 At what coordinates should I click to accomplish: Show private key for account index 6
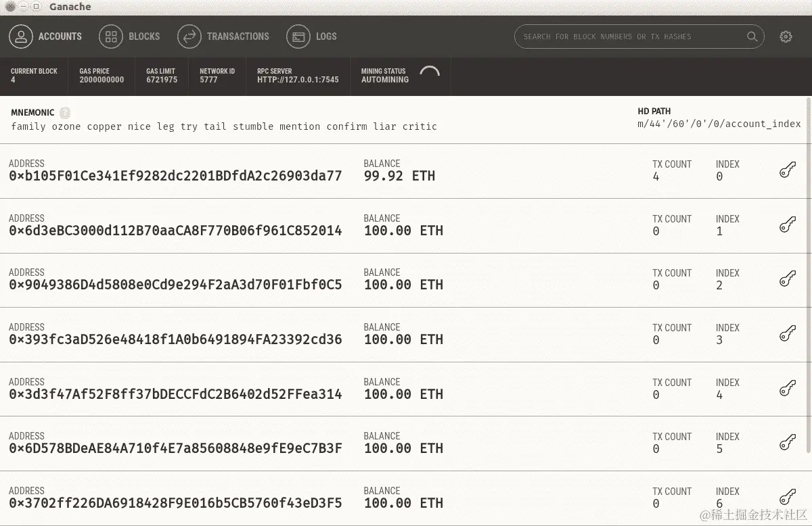(x=787, y=498)
